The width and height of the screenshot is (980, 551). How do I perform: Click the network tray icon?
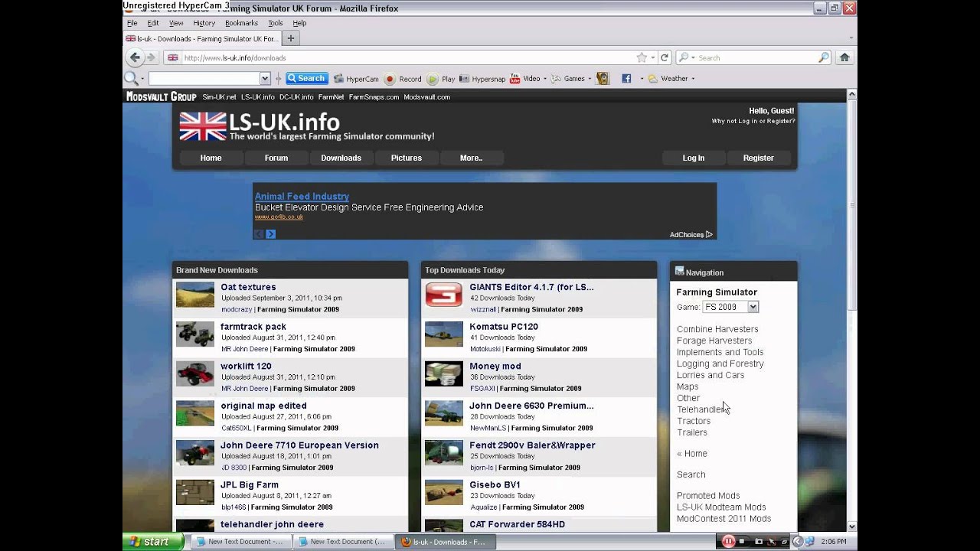click(808, 541)
